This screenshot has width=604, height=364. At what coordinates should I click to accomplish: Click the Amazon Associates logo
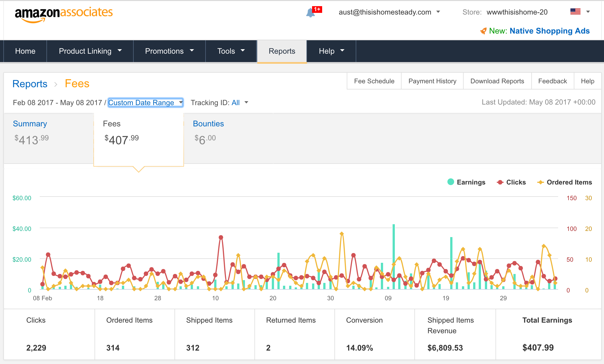click(x=64, y=14)
